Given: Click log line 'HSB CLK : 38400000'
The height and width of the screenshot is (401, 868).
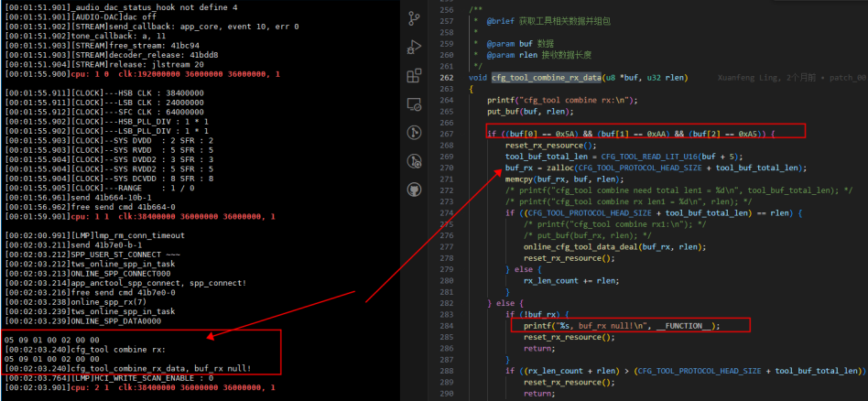Looking at the screenshot, I should click(x=104, y=93).
